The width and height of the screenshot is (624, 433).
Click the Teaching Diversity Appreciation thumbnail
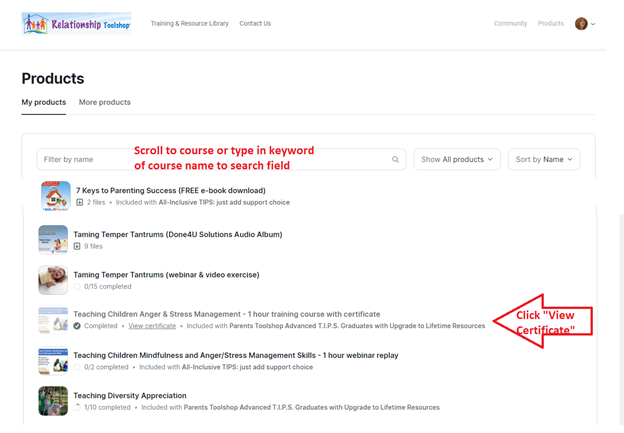53,401
